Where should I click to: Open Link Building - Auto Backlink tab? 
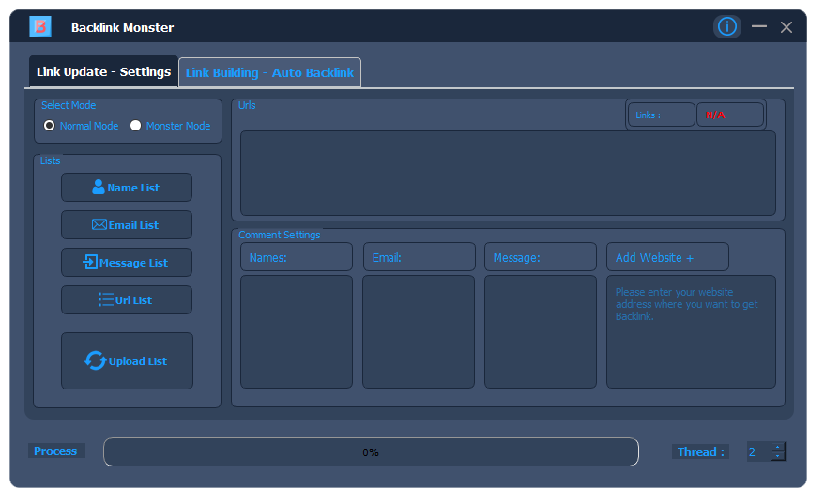coord(269,72)
